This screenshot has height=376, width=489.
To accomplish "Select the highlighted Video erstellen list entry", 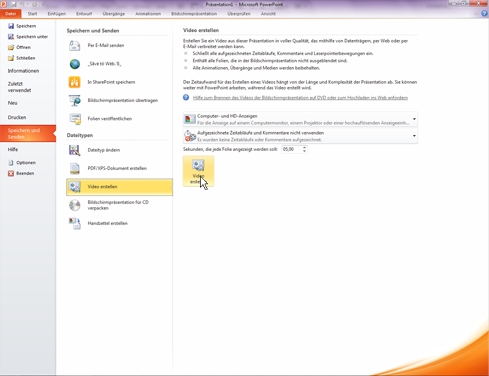I will coord(119,187).
